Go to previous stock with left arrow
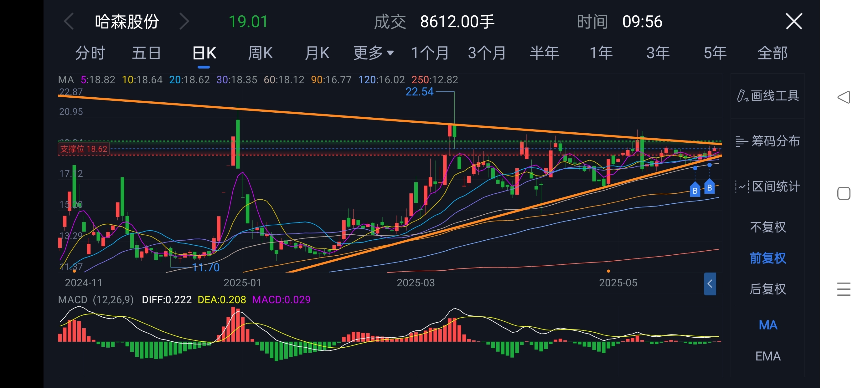This screenshot has height=388, width=868. pyautogui.click(x=69, y=22)
